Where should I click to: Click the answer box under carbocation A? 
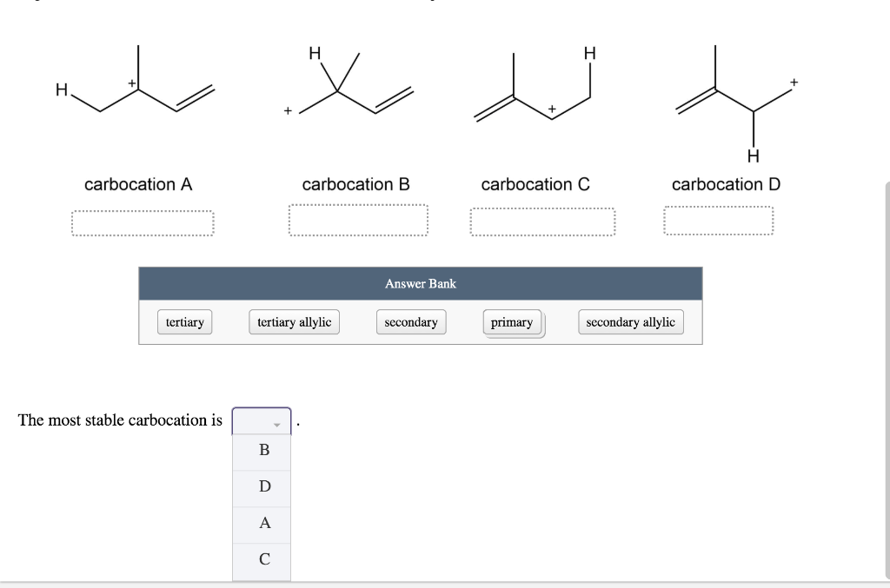pos(143,222)
